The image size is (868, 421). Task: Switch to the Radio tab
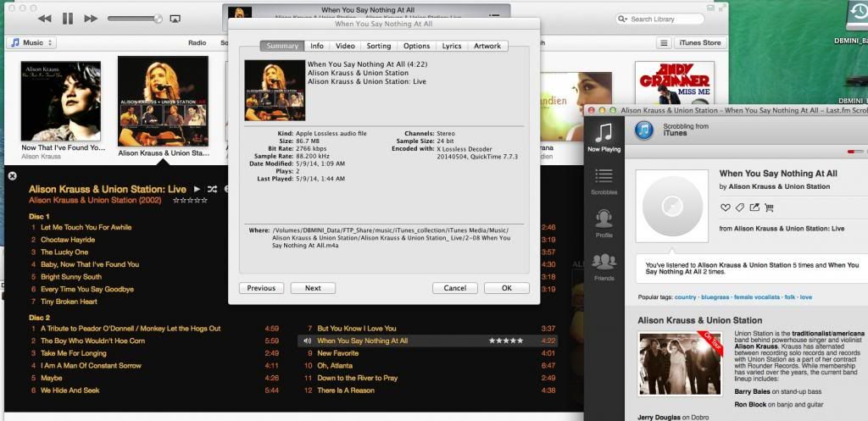point(197,42)
